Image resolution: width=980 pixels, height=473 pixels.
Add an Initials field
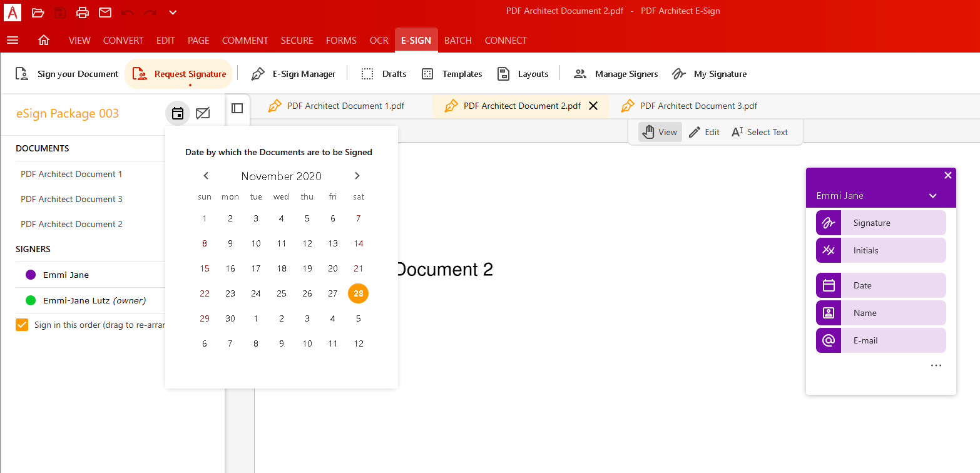point(881,250)
